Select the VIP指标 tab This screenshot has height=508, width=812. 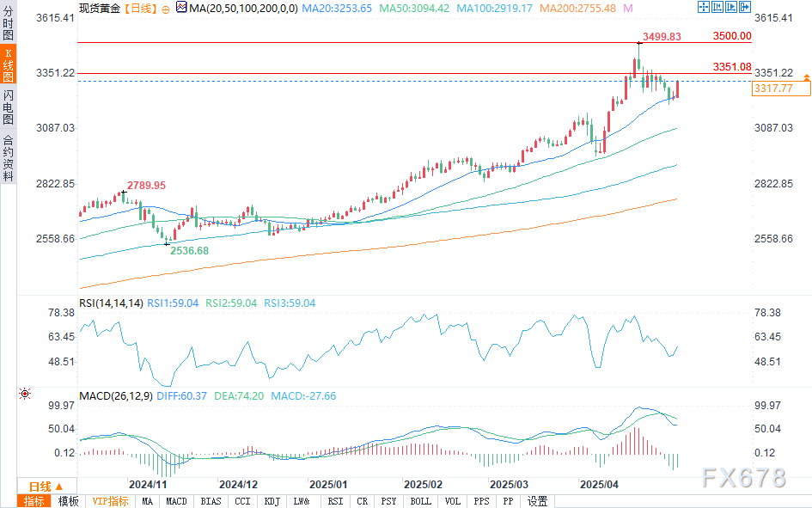click(x=110, y=501)
